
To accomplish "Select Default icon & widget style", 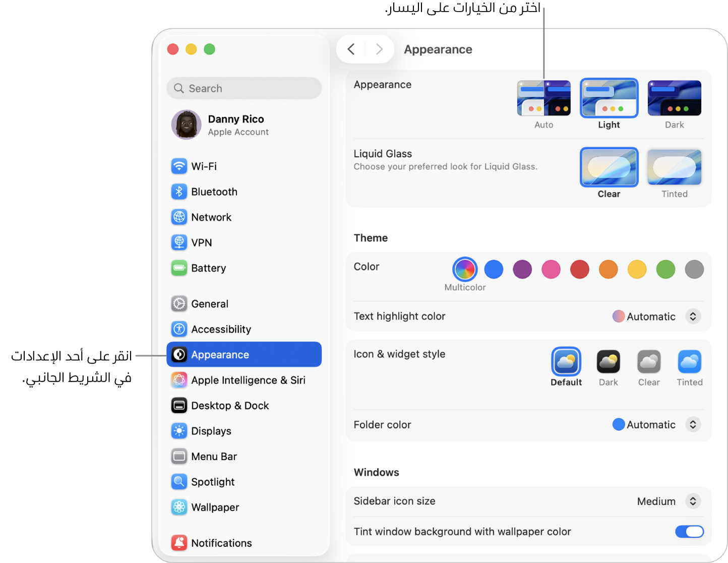I will 566,367.
